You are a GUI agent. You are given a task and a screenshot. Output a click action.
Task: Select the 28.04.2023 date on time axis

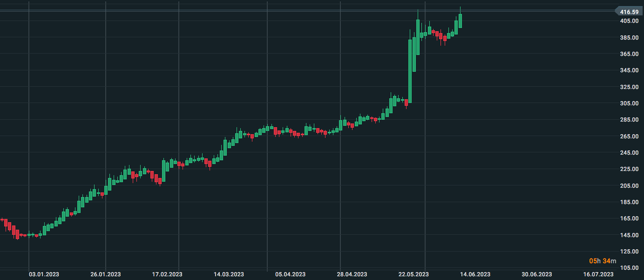pos(352,274)
